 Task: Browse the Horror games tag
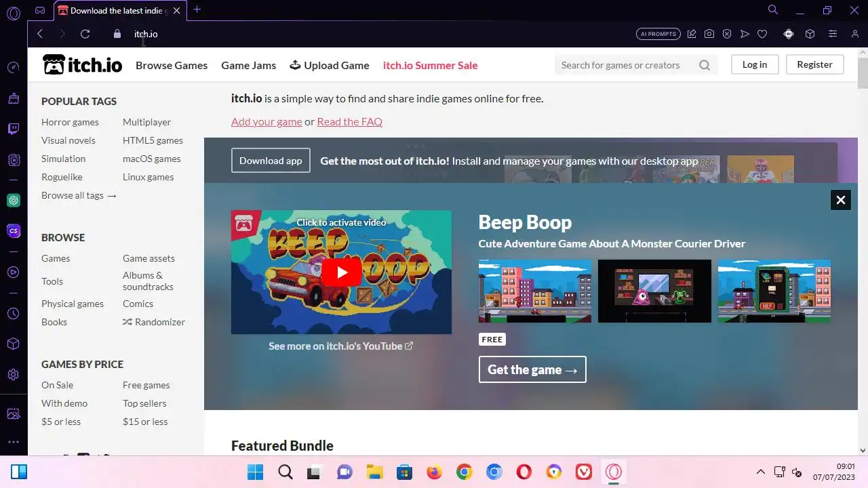(70, 122)
